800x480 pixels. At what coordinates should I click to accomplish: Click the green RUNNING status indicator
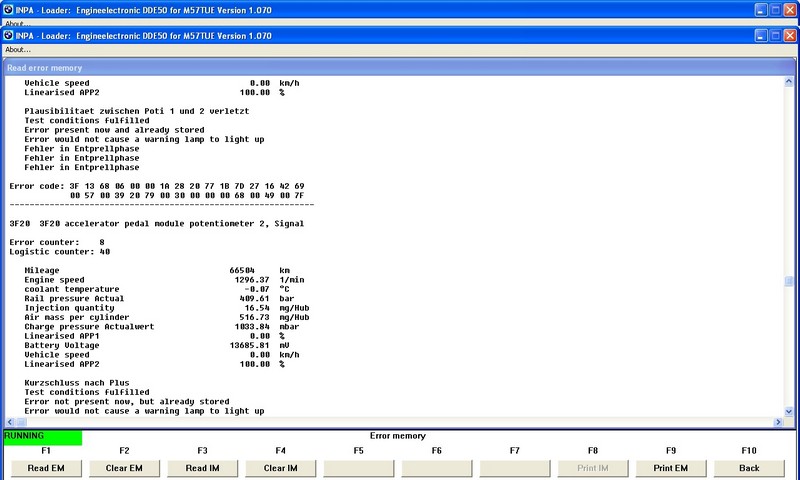[x=43, y=437]
